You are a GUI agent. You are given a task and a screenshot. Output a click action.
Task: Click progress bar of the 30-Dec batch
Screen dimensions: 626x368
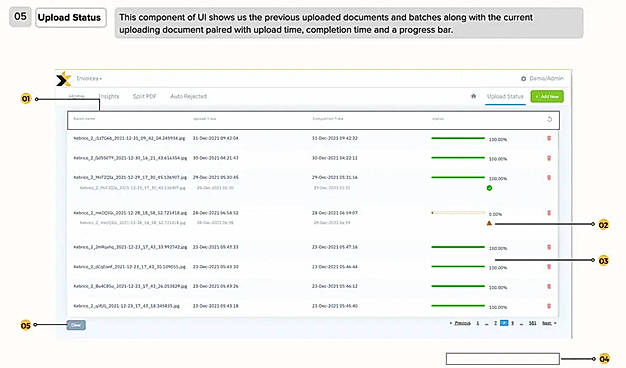458,158
